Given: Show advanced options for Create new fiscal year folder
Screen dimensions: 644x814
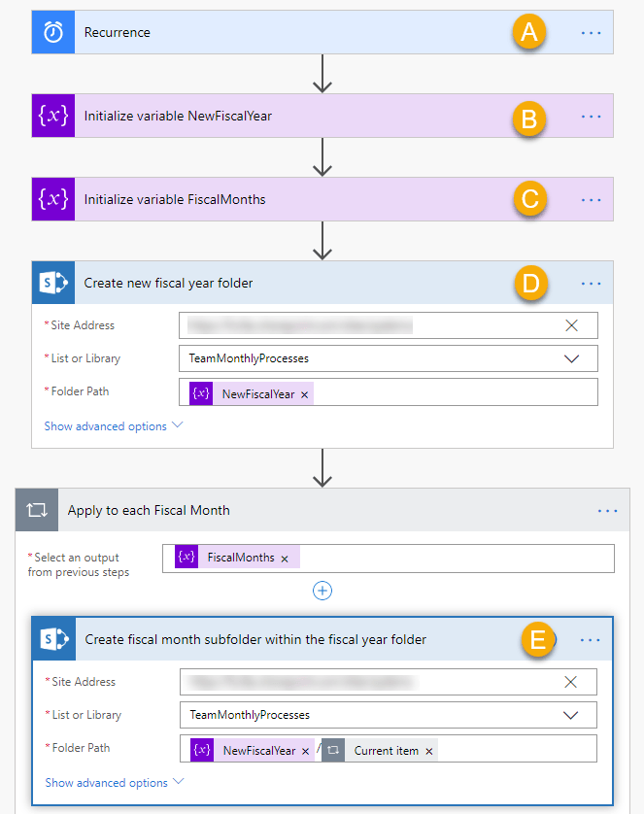Looking at the screenshot, I should pos(113,426).
